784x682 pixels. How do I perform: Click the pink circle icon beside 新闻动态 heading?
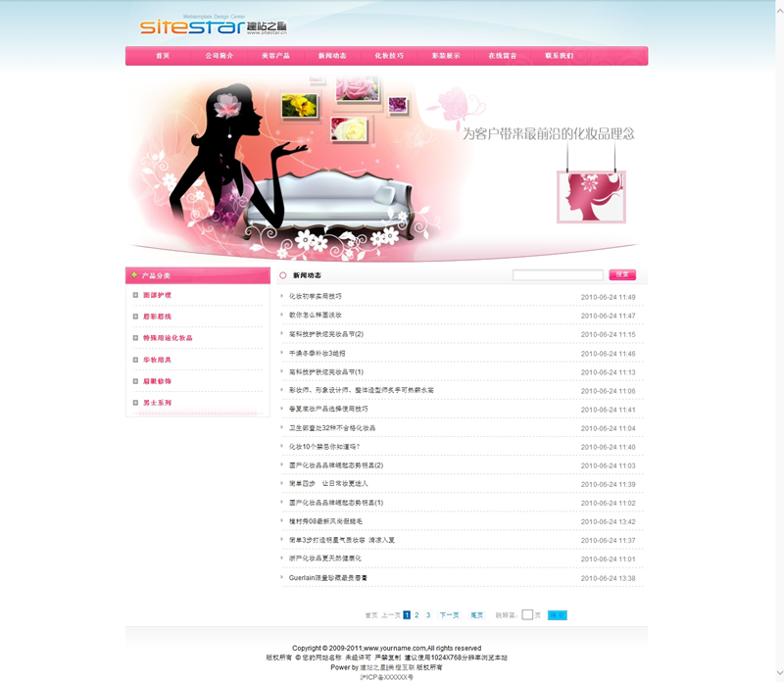(283, 275)
